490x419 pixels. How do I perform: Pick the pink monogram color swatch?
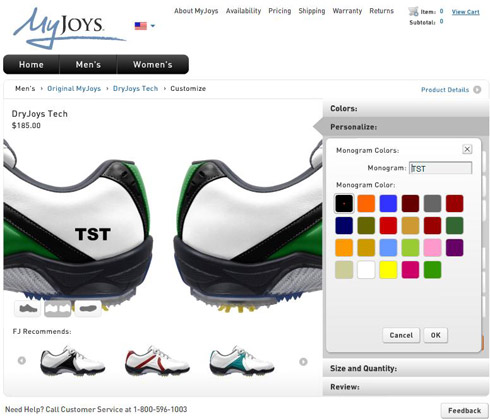[x=432, y=248]
